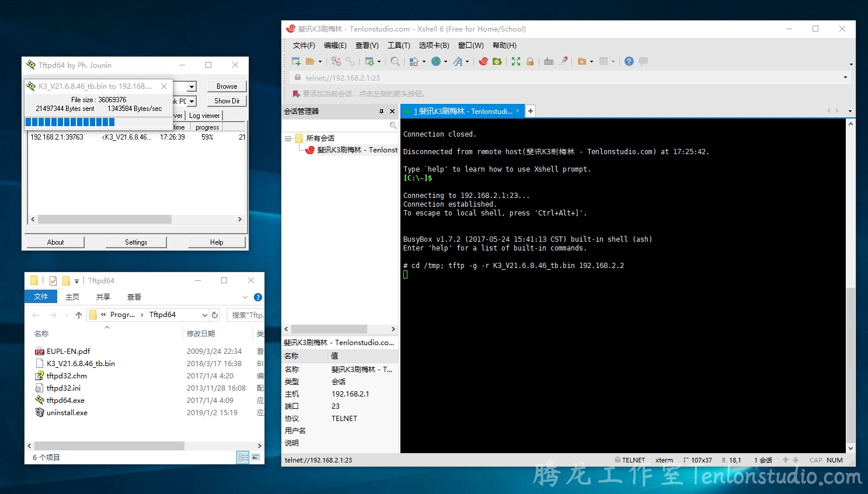Image resolution: width=868 pixels, height=494 pixels.
Task: Open 共享 ribbon tab in Explorer
Action: pos(103,297)
